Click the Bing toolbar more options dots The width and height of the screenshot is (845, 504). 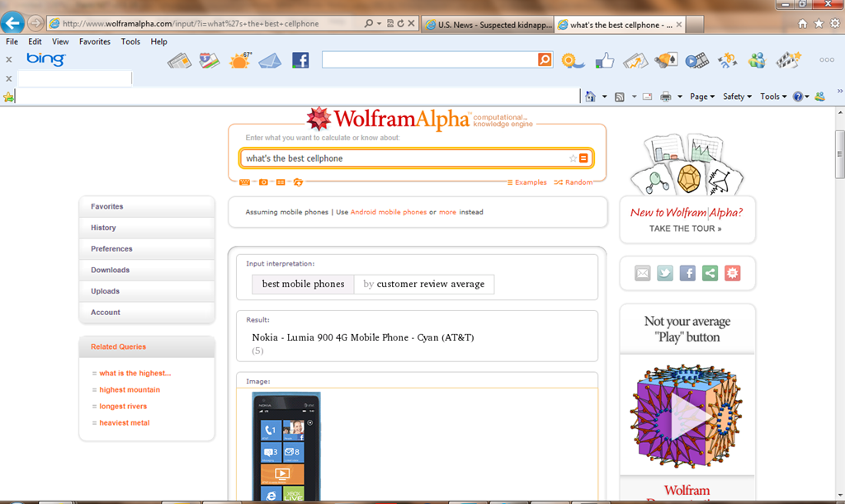(x=827, y=59)
